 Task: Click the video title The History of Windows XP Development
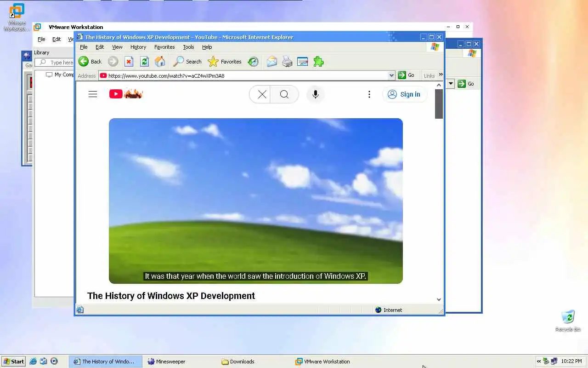pos(171,296)
